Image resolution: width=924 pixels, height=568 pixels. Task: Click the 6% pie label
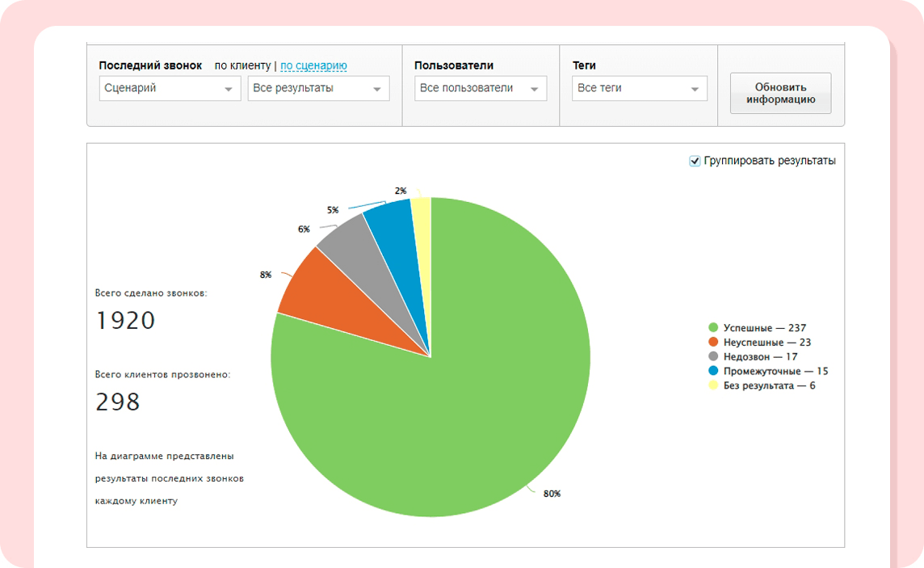pos(304,229)
